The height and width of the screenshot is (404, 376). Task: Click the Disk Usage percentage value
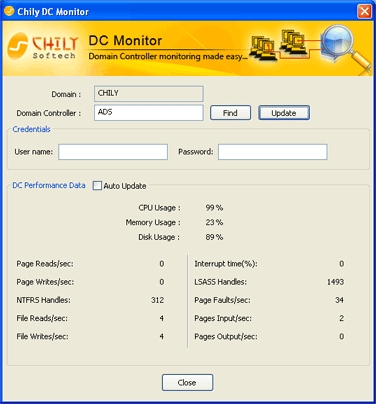214,237
